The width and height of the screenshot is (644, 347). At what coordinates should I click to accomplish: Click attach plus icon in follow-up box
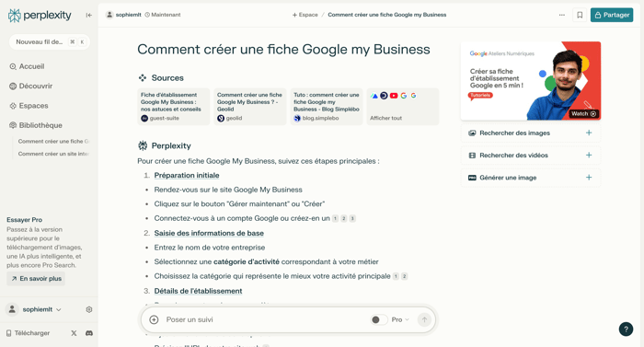tap(154, 319)
